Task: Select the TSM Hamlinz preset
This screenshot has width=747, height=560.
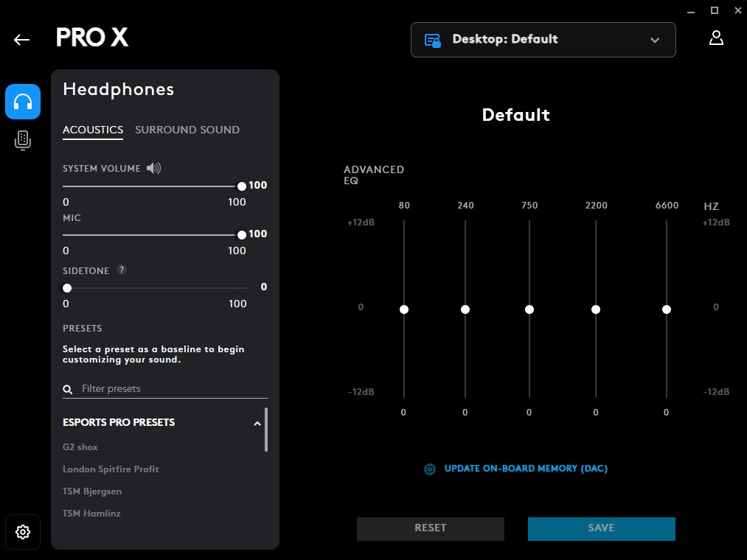Action: [91, 514]
